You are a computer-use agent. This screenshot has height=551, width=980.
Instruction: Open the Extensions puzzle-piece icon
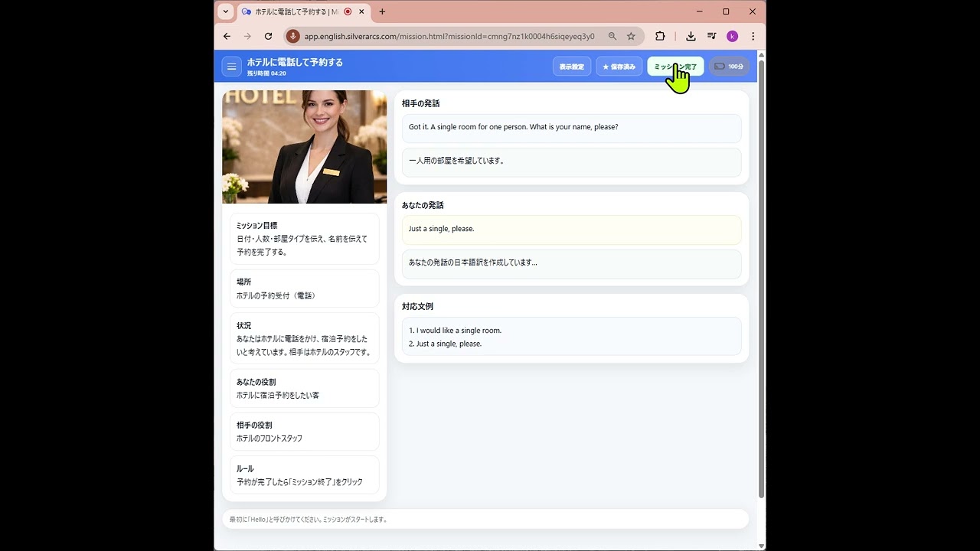660,36
